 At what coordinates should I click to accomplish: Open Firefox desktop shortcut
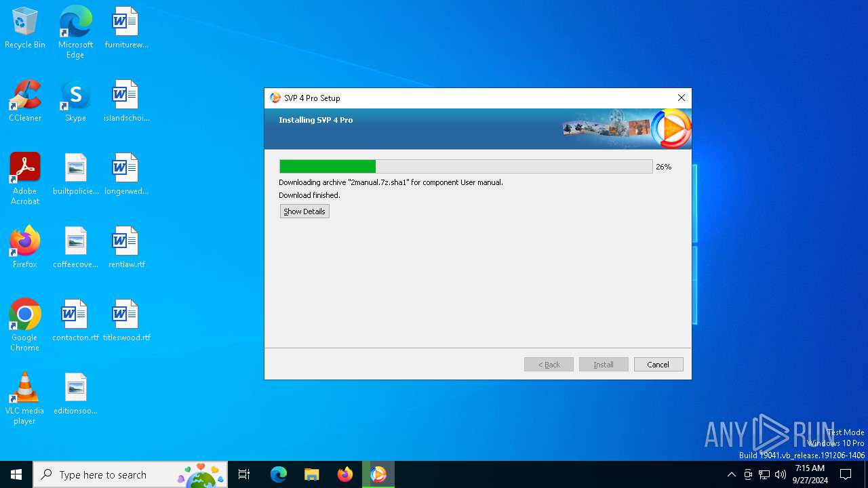25,248
